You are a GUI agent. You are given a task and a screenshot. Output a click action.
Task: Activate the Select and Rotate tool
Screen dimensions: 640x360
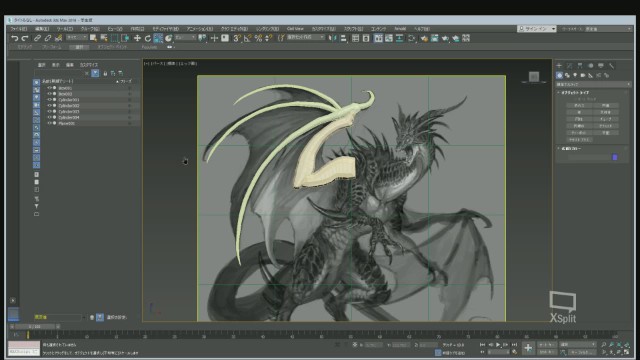click(x=148, y=38)
